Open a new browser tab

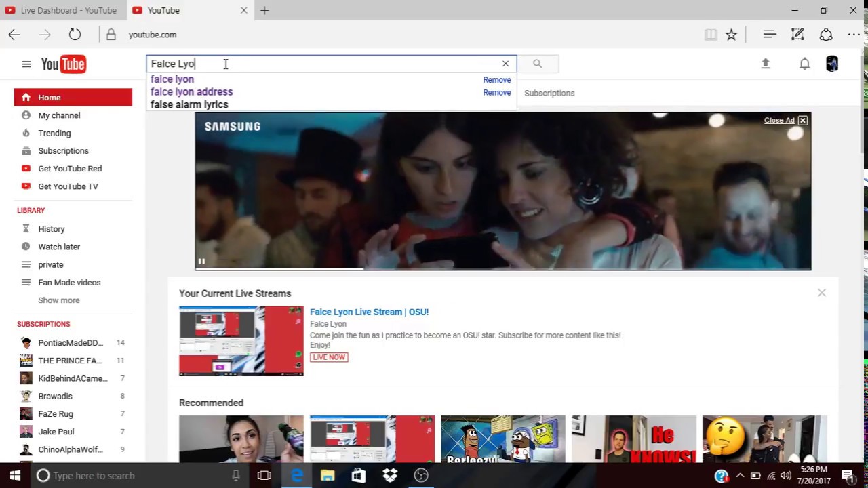click(264, 10)
